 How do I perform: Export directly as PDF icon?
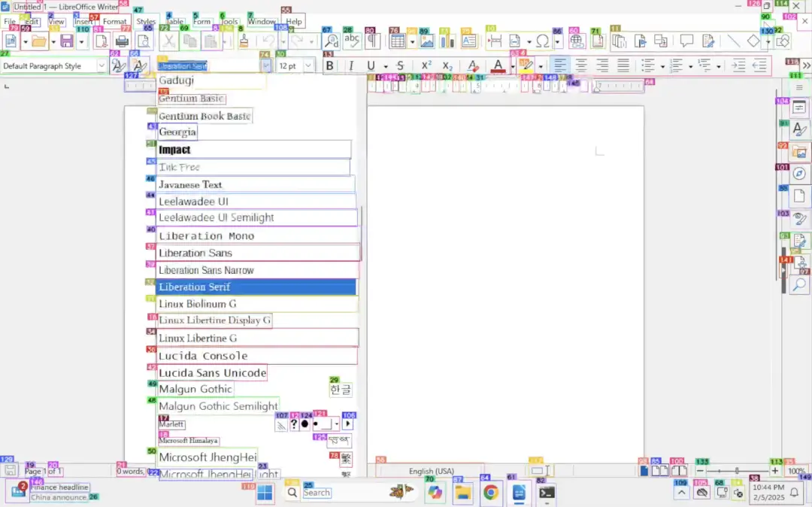[101, 41]
